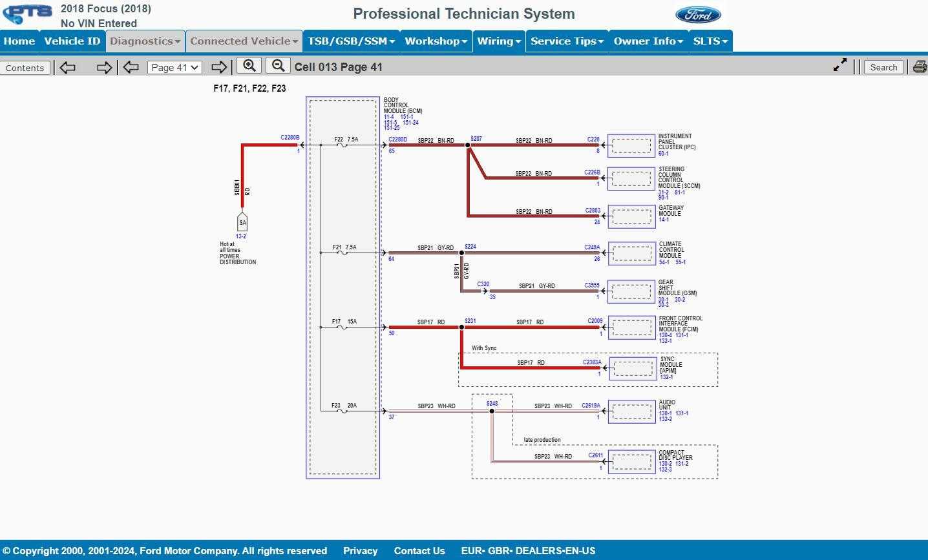The image size is (928, 560).
Task: Expand diagram to full screen with the diagonal arrows icon
Action: tap(839, 66)
